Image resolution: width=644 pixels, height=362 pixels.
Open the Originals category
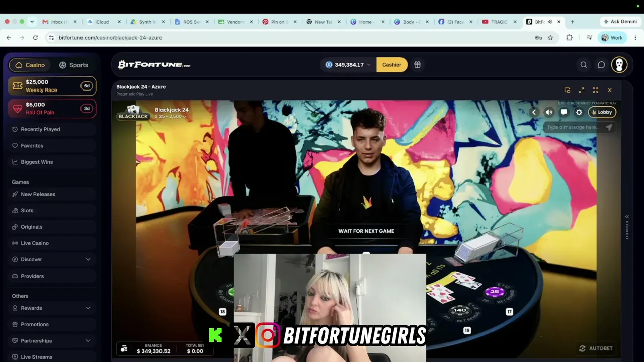pyautogui.click(x=52, y=227)
